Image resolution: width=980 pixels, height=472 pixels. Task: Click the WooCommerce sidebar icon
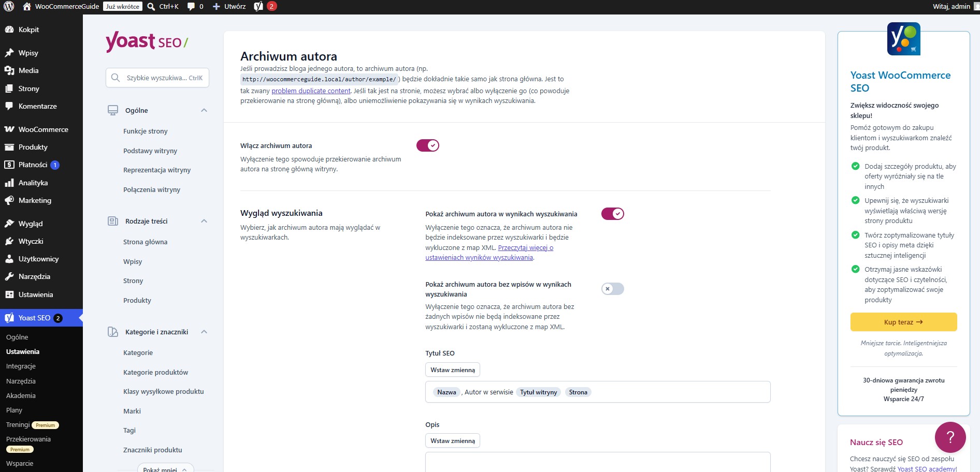click(9, 129)
